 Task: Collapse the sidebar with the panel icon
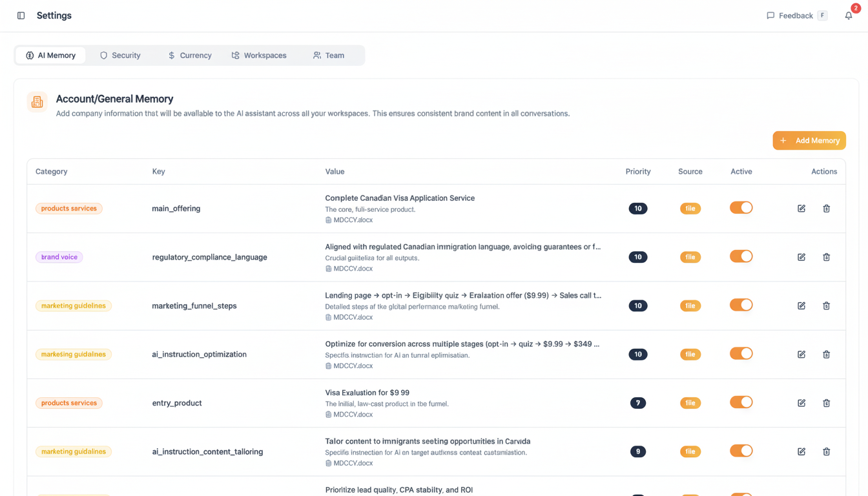pos(21,15)
